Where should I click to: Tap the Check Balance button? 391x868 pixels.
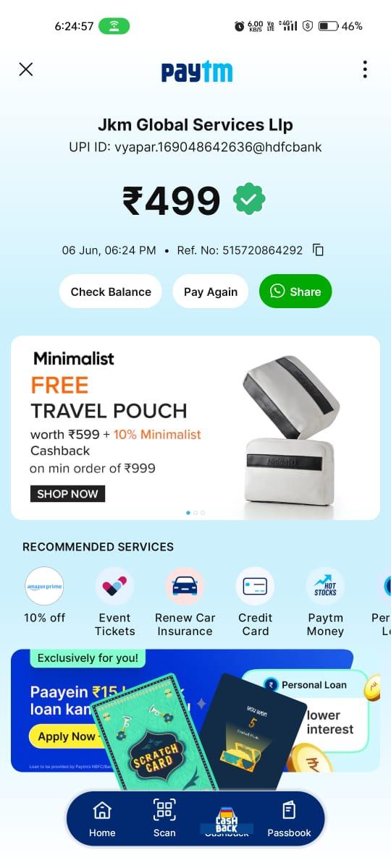pyautogui.click(x=111, y=292)
